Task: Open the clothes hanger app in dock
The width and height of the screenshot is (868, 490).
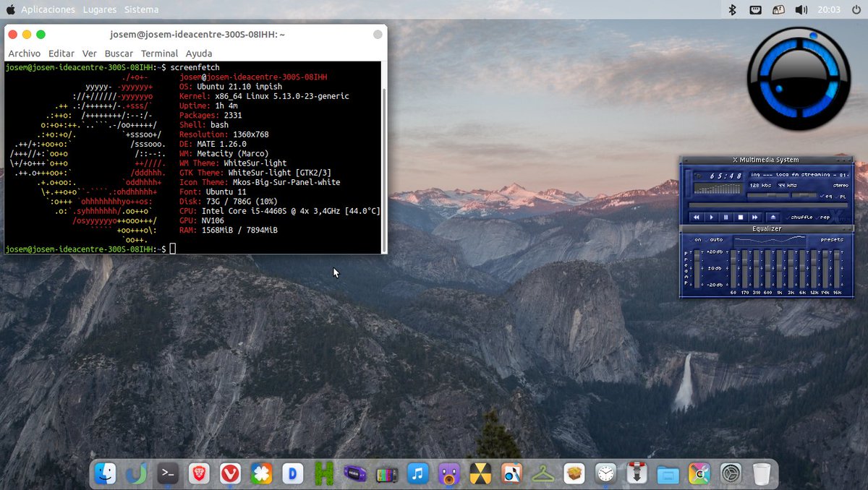Action: [542, 474]
